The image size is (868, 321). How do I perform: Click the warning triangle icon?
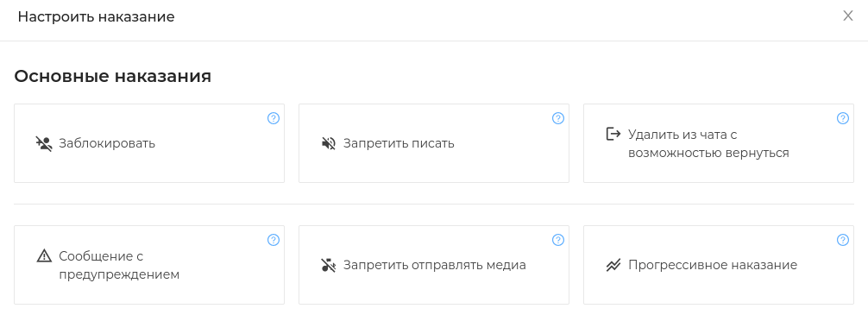pos(44,256)
